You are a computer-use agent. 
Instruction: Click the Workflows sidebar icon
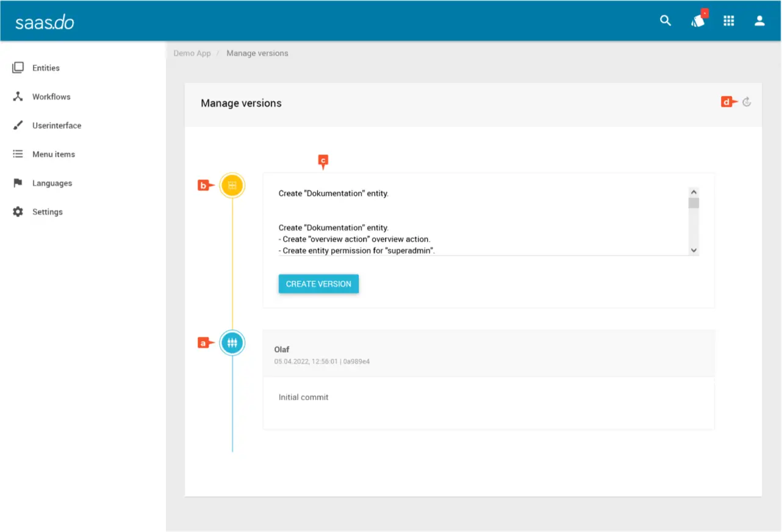pos(18,96)
